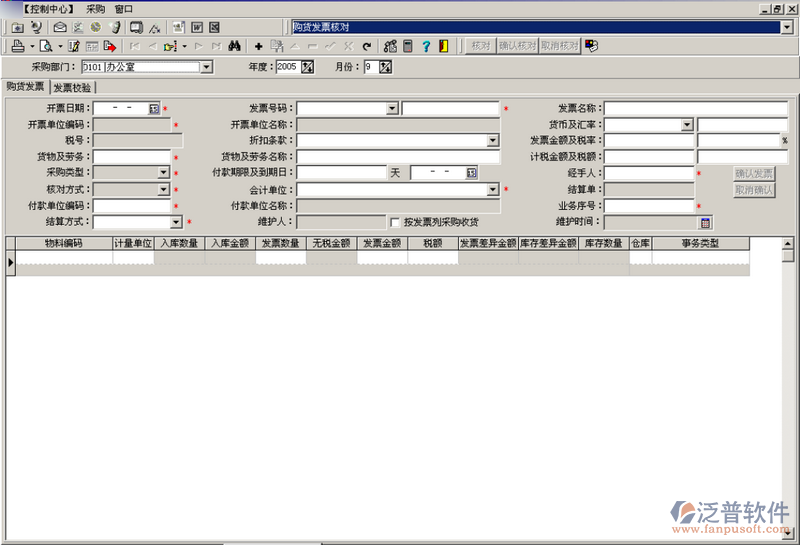Open the 采购 menu

coord(95,8)
